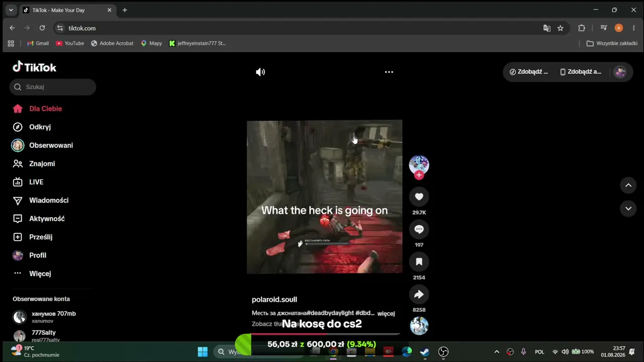644x362 pixels.
Task: Open the video's three-dot options menu
Action: (389, 72)
